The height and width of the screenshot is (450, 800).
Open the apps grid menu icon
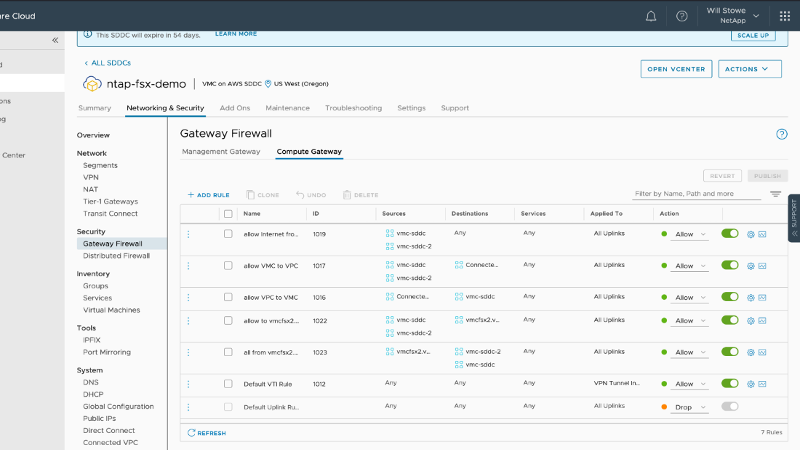pyautogui.click(x=784, y=16)
